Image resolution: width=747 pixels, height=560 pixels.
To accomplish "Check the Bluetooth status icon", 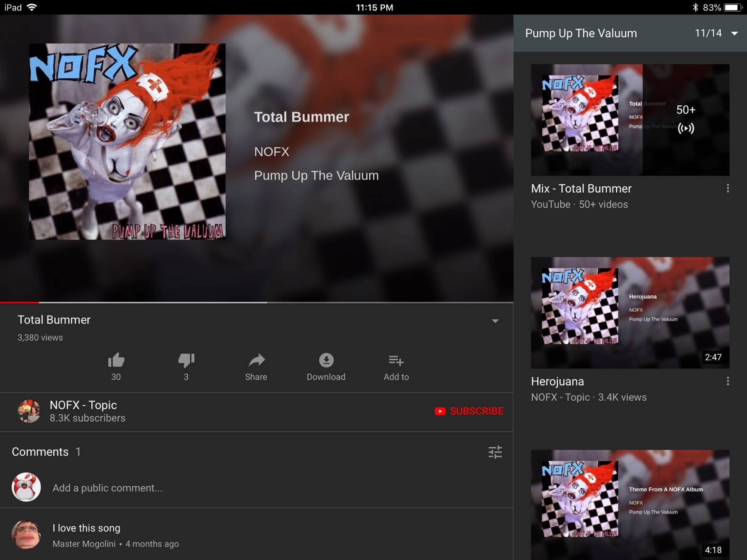I will pos(695,7).
